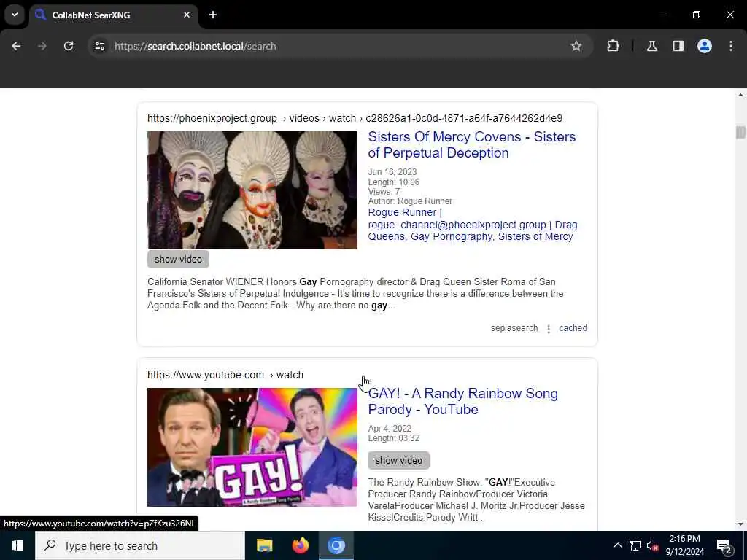Screen dimensions: 747x560
Task: Open the muted volume tray icon
Action: click(652, 545)
